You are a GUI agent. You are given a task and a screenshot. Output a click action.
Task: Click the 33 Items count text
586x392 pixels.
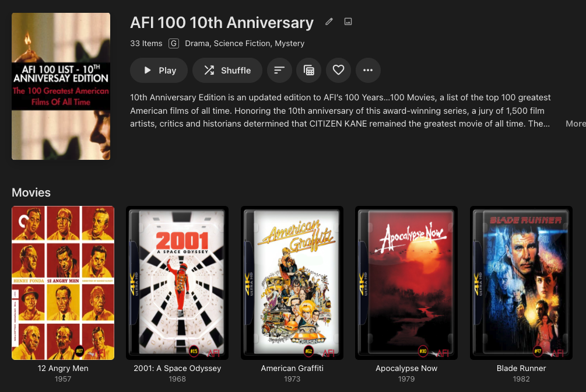[x=146, y=43]
